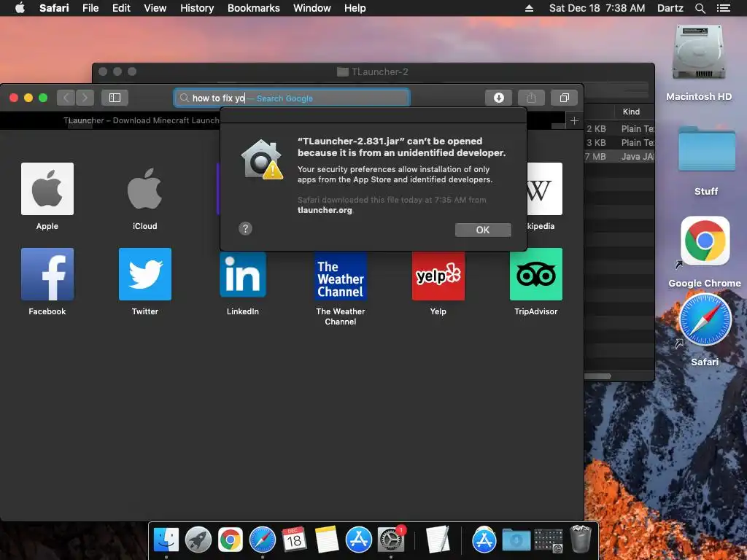Toggle the Safari sidebar
The width and height of the screenshot is (747, 560).
point(115,98)
